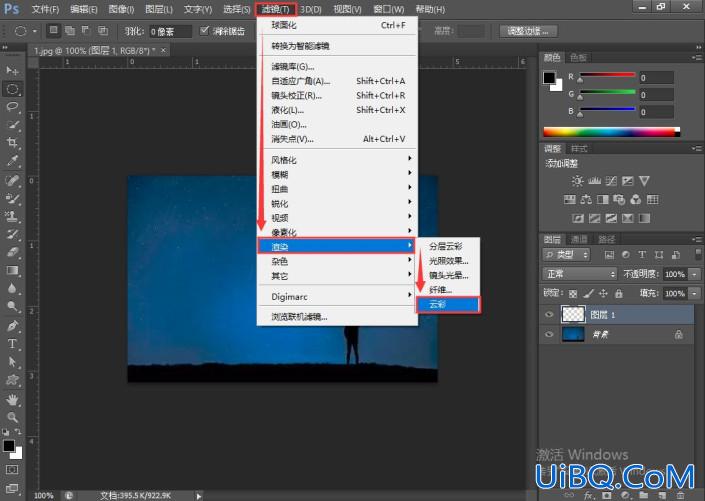This screenshot has width=705, height=501.
Task: Select the Lasso tool
Action: 12,107
